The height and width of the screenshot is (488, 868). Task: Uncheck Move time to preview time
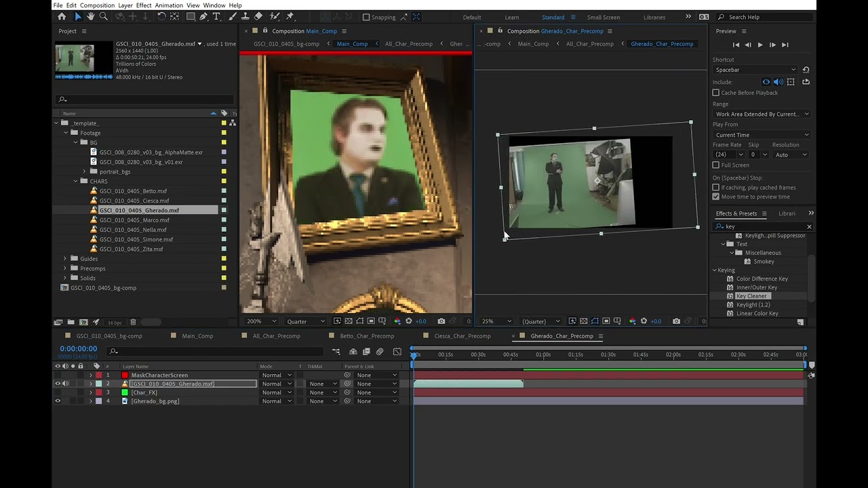pyautogui.click(x=716, y=197)
